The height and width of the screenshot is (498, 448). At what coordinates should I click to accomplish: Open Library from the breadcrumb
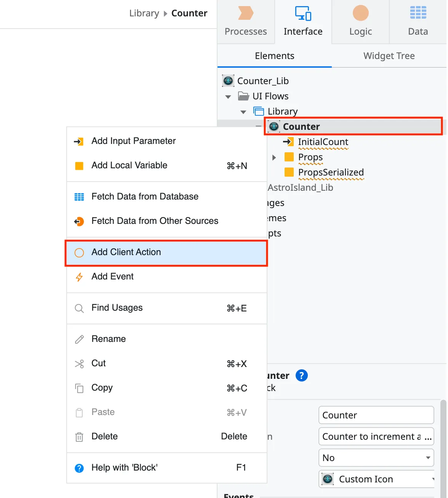pos(144,13)
